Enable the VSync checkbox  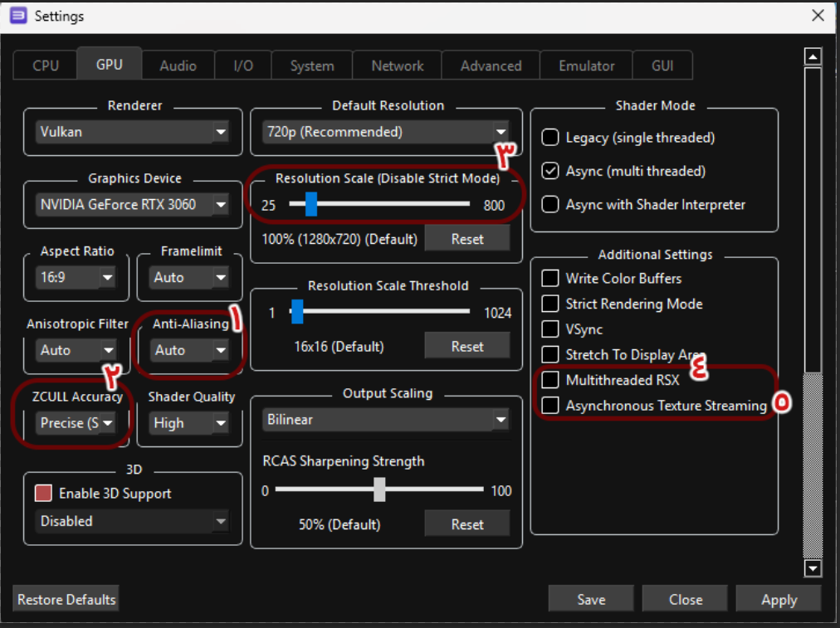click(x=550, y=329)
